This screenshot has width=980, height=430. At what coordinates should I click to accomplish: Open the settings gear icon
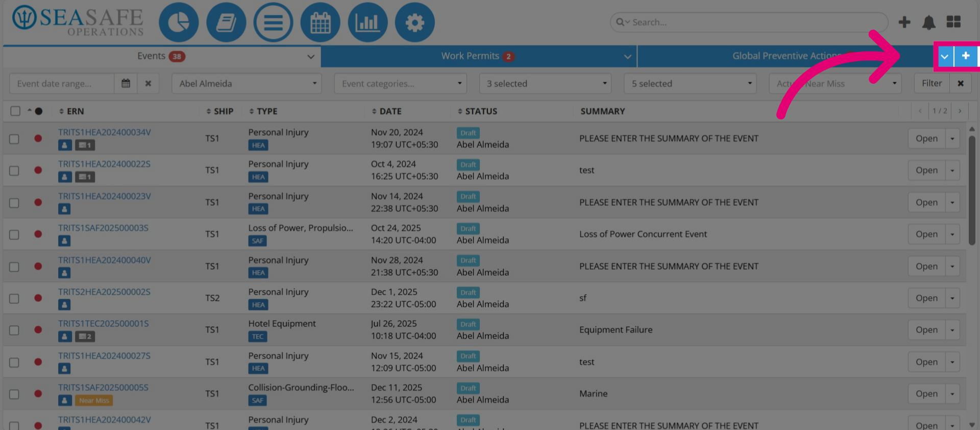click(x=415, y=22)
